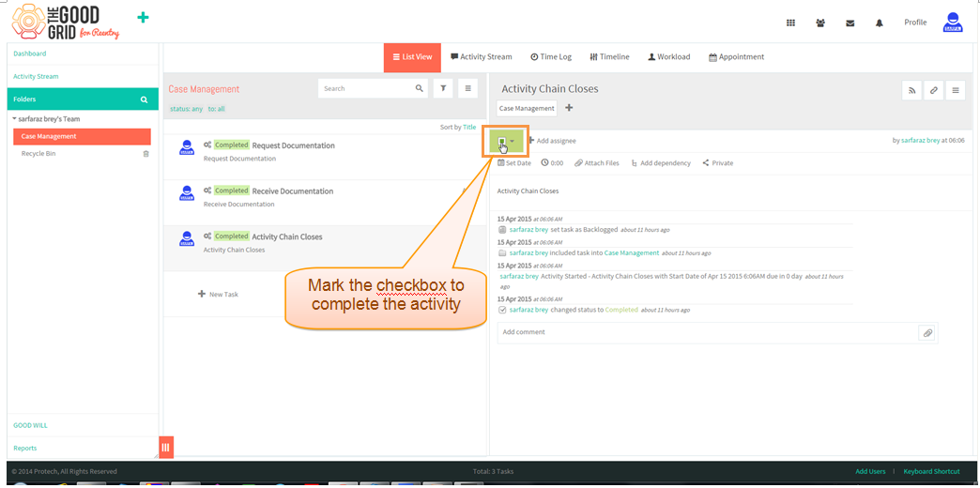Click in the Add comment field
The height and width of the screenshot is (488, 980).
coord(706,332)
